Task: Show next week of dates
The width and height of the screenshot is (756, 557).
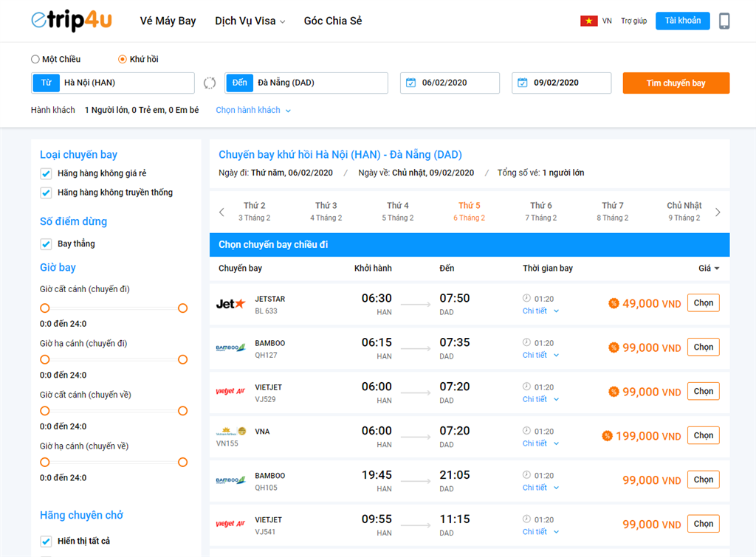Action: coord(718,212)
